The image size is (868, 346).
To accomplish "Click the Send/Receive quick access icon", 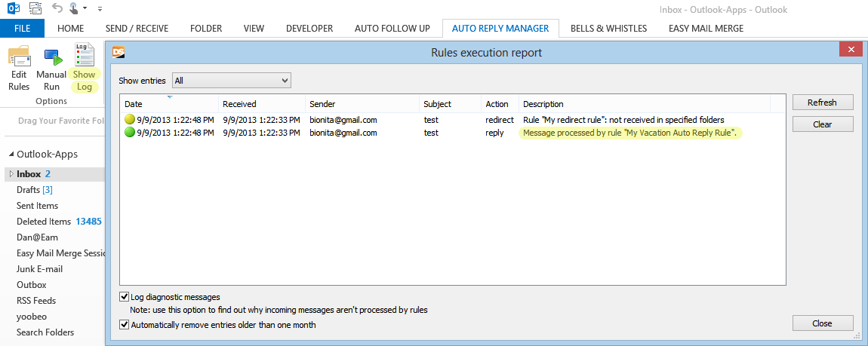I will [x=35, y=8].
